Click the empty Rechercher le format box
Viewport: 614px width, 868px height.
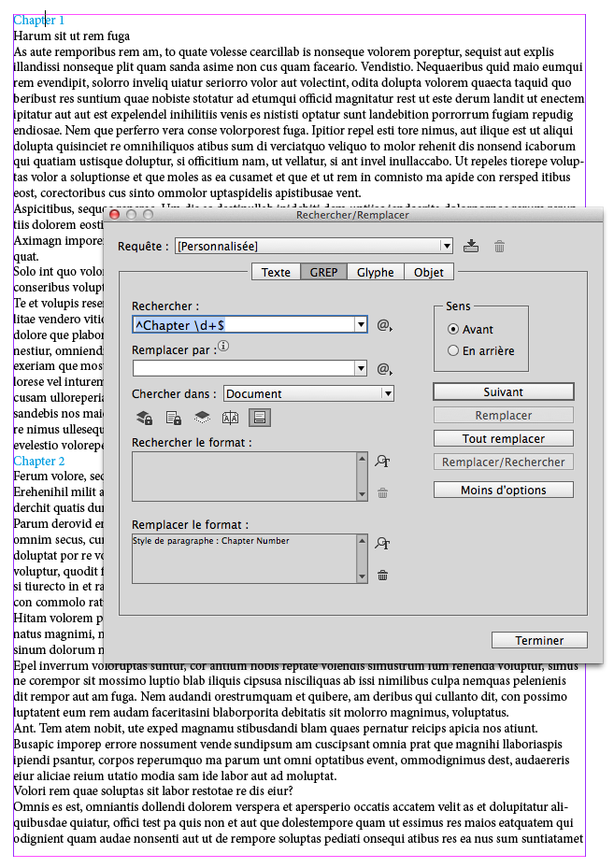tap(245, 477)
